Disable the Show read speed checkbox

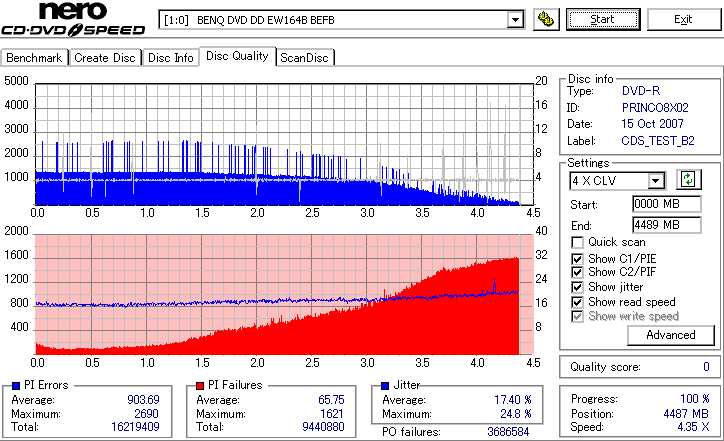pos(577,302)
